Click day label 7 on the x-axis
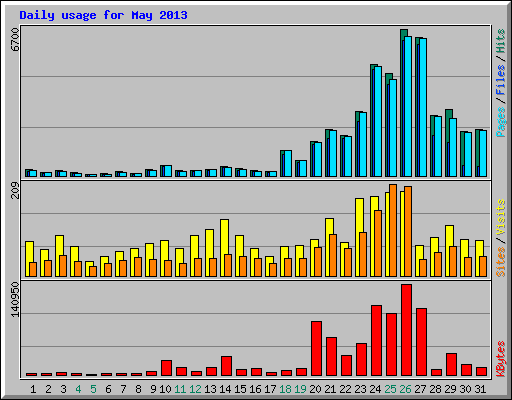 pyautogui.click(x=123, y=389)
